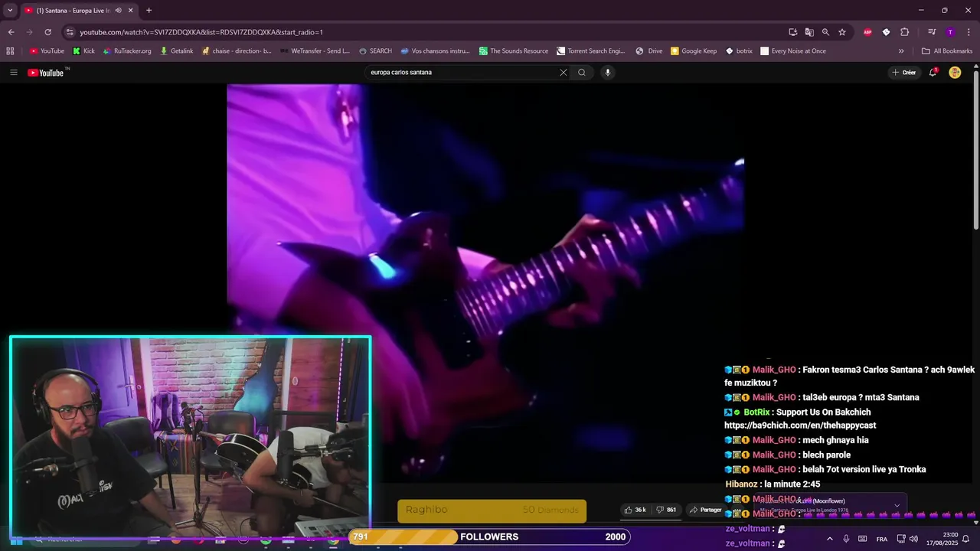The height and width of the screenshot is (551, 980).
Task: Open Chrome profile T avatar
Action: click(x=950, y=32)
